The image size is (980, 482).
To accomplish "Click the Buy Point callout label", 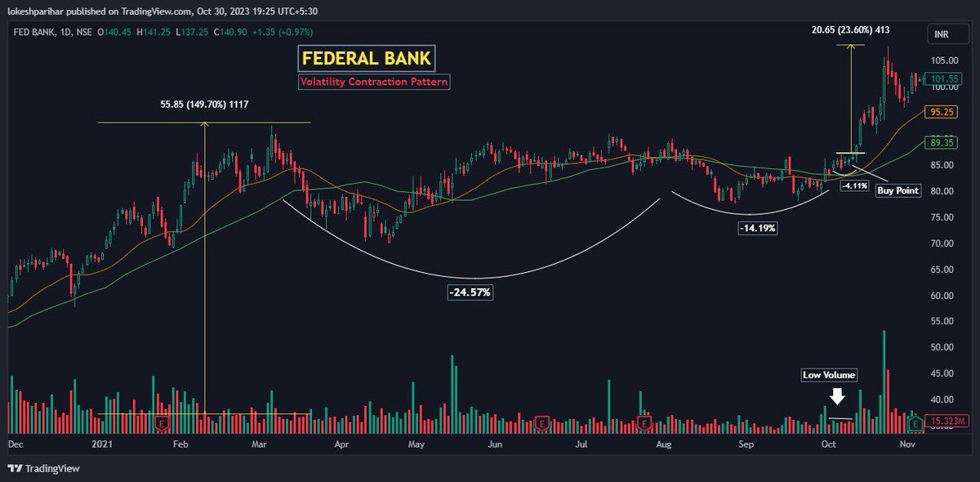I will (898, 190).
